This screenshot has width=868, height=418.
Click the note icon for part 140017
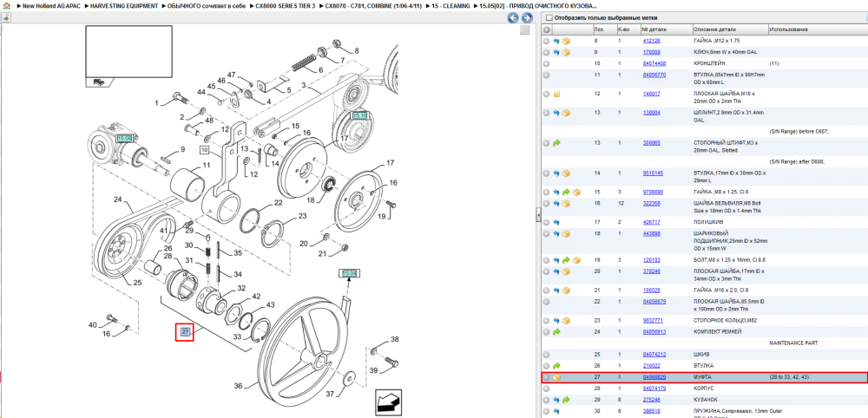[556, 94]
